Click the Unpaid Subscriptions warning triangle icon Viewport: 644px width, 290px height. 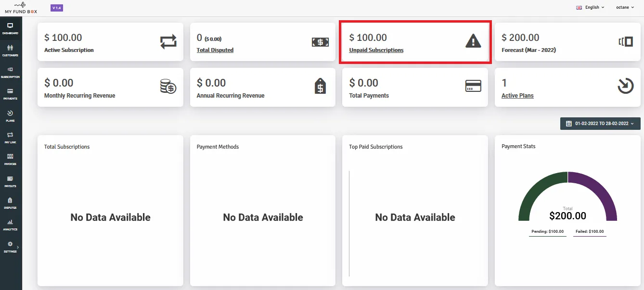(473, 41)
